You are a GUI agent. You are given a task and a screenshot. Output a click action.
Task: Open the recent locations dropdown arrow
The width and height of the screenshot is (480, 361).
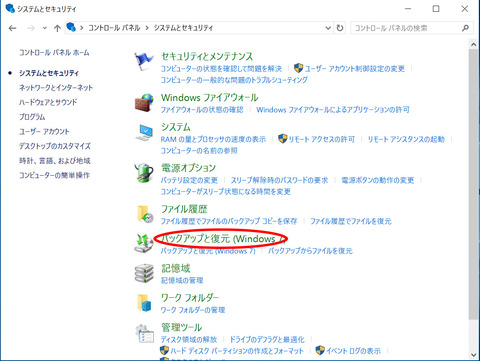point(45,28)
